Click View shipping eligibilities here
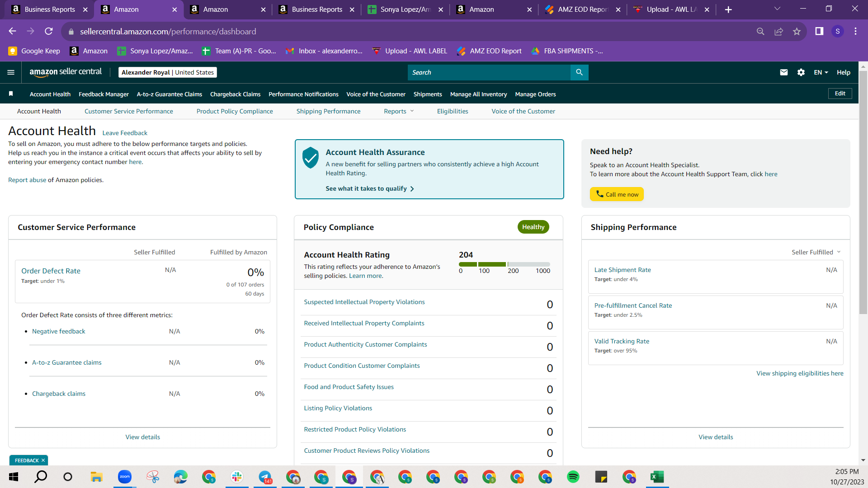Viewport: 868px width, 488px height. click(800, 373)
